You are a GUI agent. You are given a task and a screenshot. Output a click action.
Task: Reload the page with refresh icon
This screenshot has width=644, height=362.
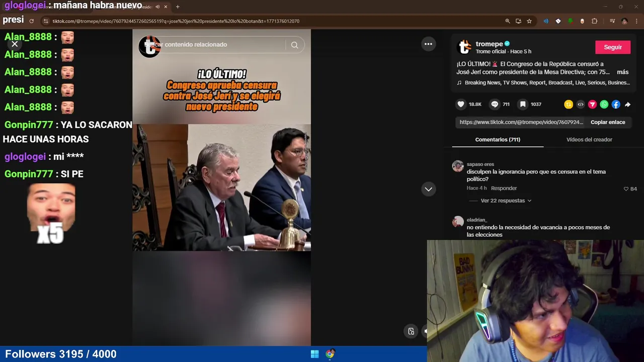coord(31,21)
